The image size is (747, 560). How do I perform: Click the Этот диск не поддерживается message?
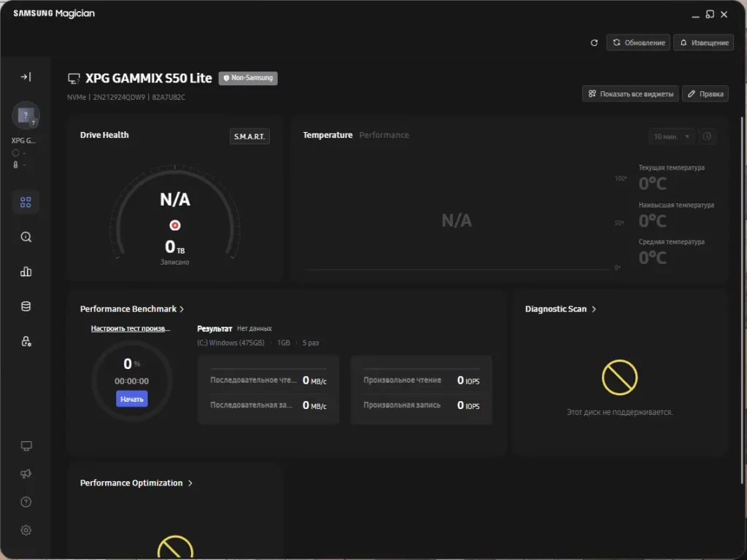[619, 413]
